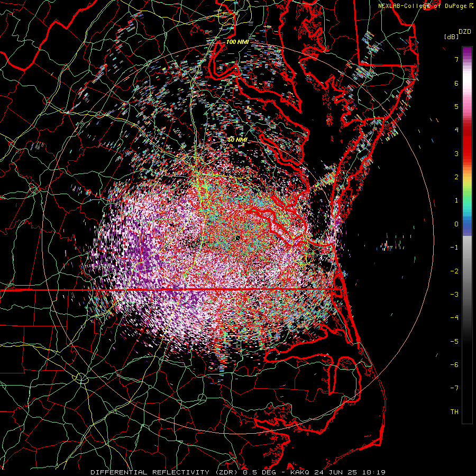Viewport: 476px width, 476px height.
Task: Click the '0' value on the color scale
Action: point(456,224)
